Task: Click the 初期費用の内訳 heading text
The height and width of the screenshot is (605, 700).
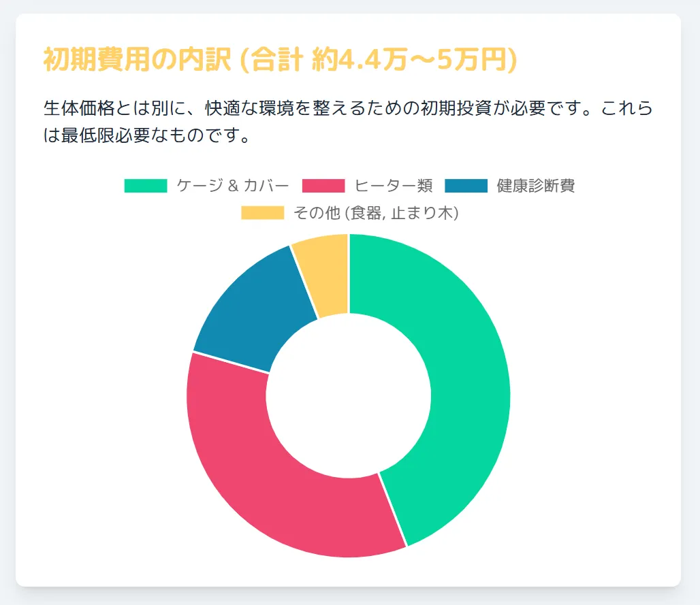Action: (138, 59)
